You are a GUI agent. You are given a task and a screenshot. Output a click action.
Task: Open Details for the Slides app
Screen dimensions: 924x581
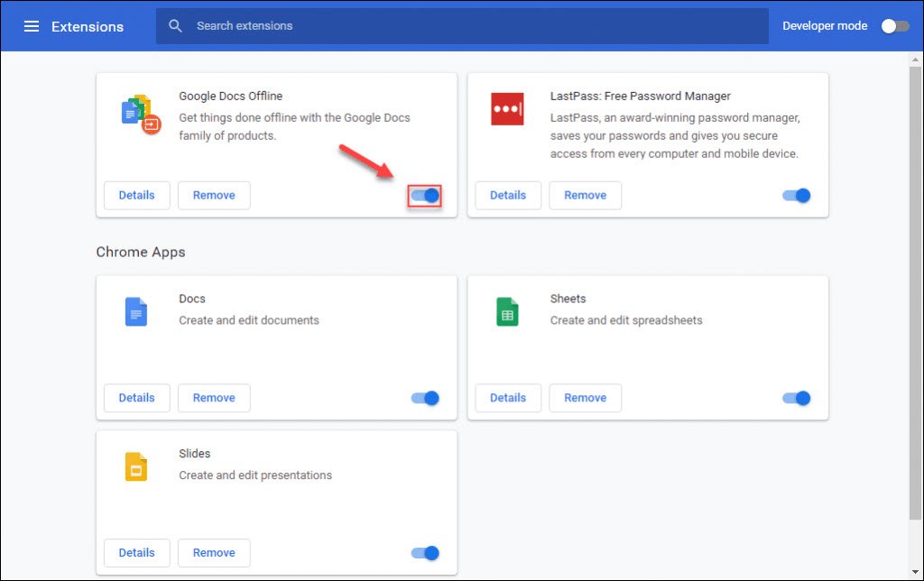click(x=137, y=553)
